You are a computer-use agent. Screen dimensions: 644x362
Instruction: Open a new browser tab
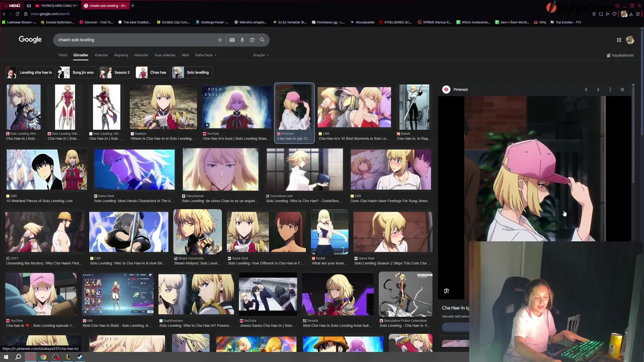[132, 6]
